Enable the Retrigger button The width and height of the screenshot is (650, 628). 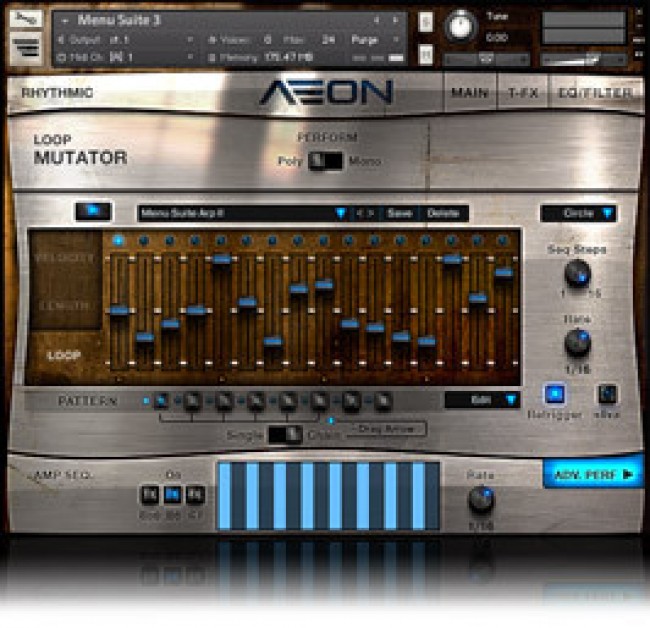click(554, 395)
